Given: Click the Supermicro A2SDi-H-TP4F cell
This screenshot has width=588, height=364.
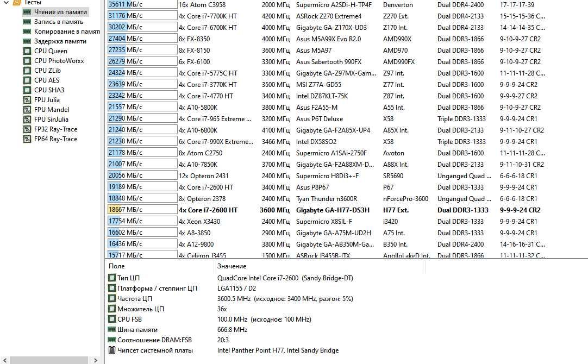Looking at the screenshot, I should tap(334, 5).
